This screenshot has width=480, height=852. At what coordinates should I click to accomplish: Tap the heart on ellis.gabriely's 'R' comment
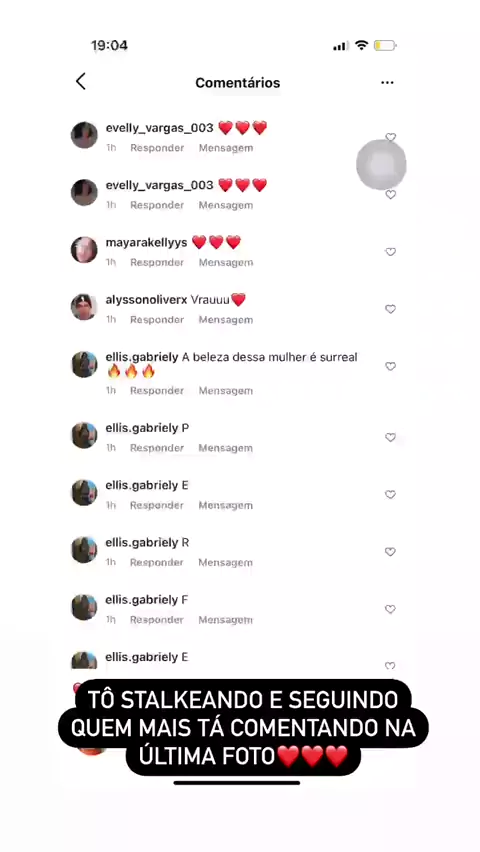point(390,552)
